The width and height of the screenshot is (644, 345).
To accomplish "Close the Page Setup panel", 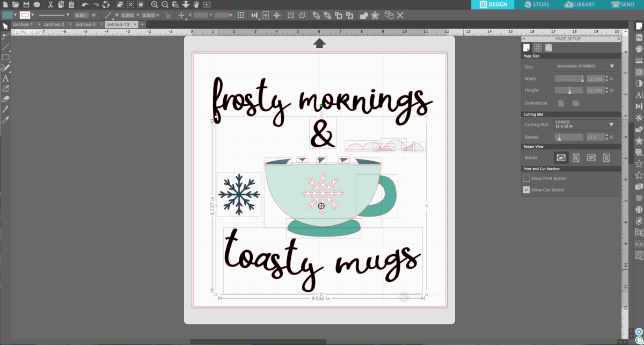I will [619, 39].
